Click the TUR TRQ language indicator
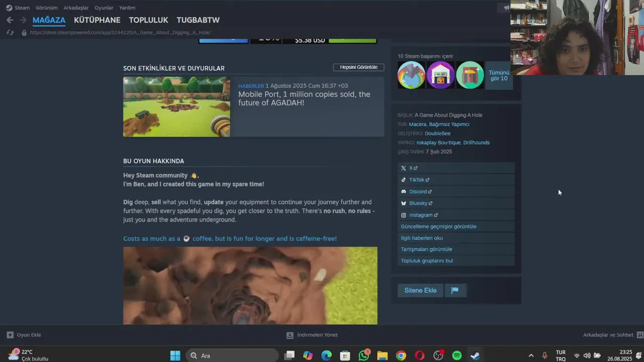644x362 pixels. pyautogui.click(x=560, y=355)
